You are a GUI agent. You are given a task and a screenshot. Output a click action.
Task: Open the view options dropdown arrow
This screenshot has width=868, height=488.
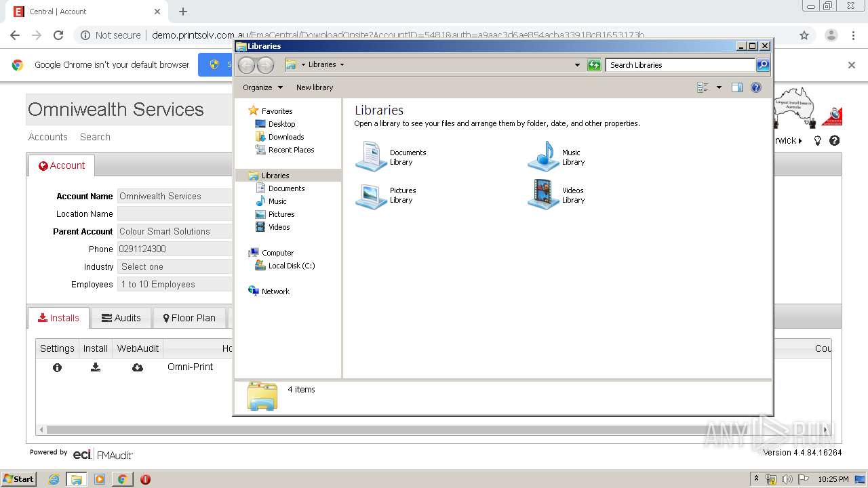click(x=719, y=87)
